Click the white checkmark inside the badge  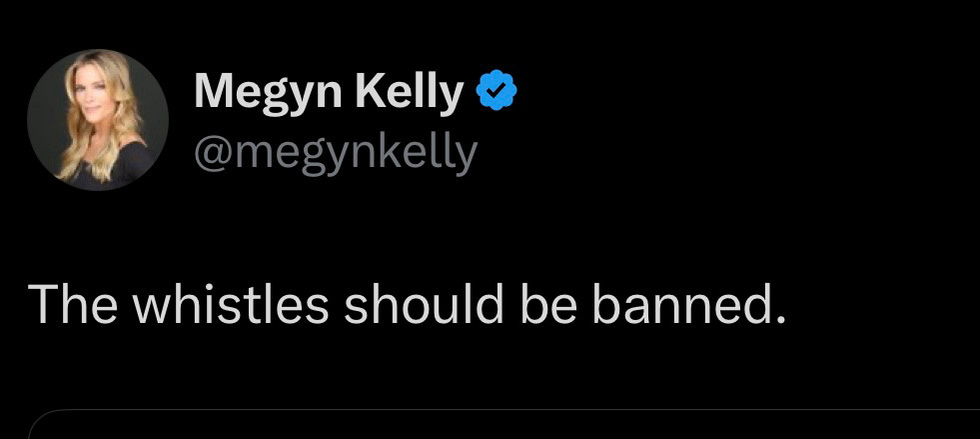tap(496, 93)
